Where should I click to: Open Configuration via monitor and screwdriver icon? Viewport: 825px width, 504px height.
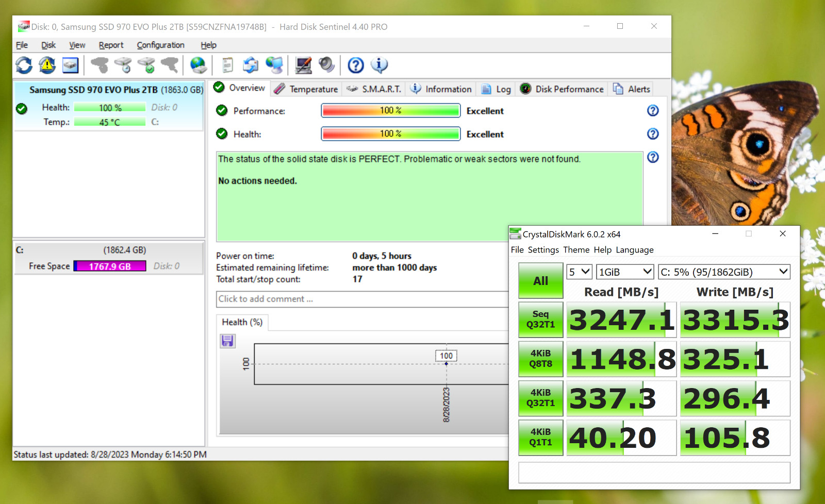[x=303, y=65]
